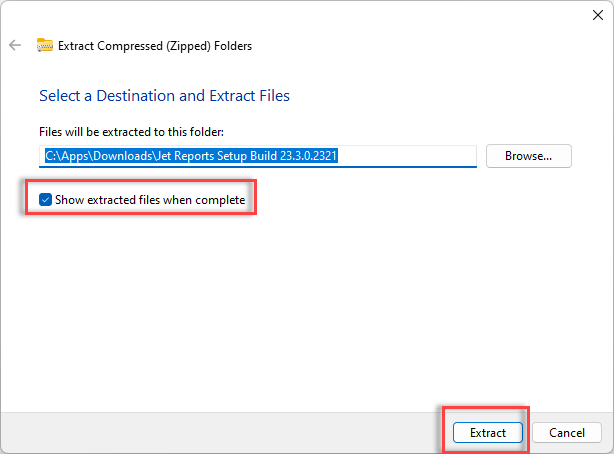Click the 'Files will be extracted to this folder' label
This screenshot has height=454, width=614.
coord(132,132)
